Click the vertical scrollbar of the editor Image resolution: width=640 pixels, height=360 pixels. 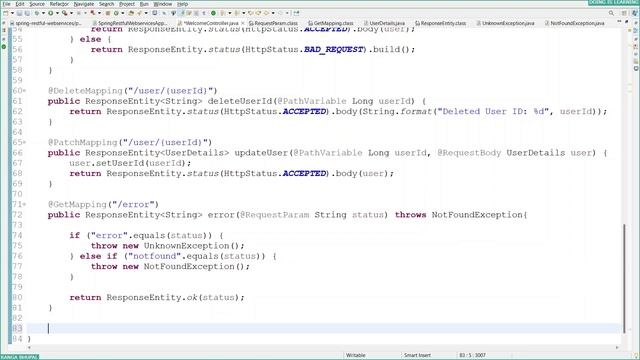pos(624,278)
